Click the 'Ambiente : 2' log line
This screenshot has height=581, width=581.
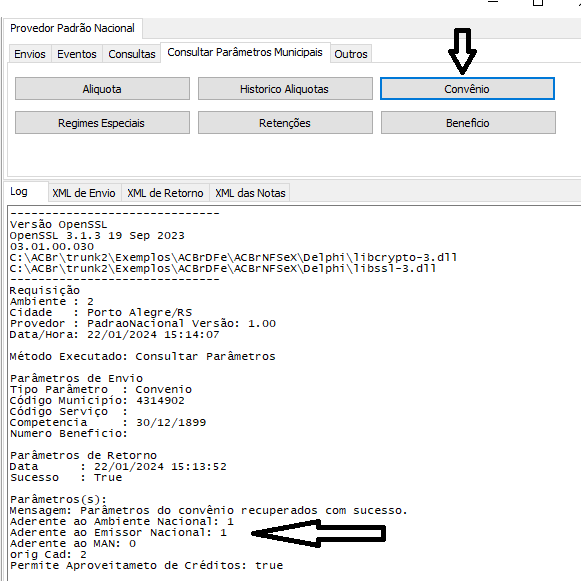click(x=52, y=302)
